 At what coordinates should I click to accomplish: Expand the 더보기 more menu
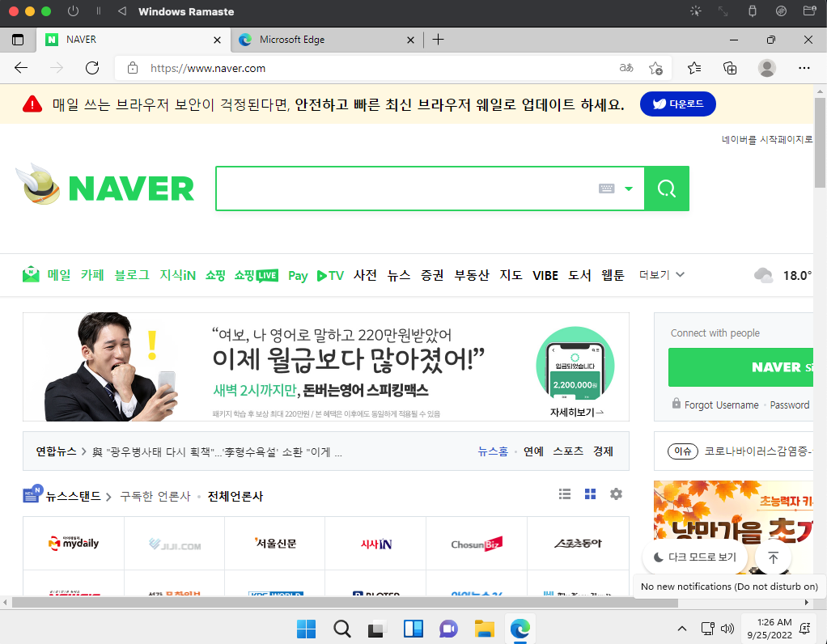[x=661, y=275]
